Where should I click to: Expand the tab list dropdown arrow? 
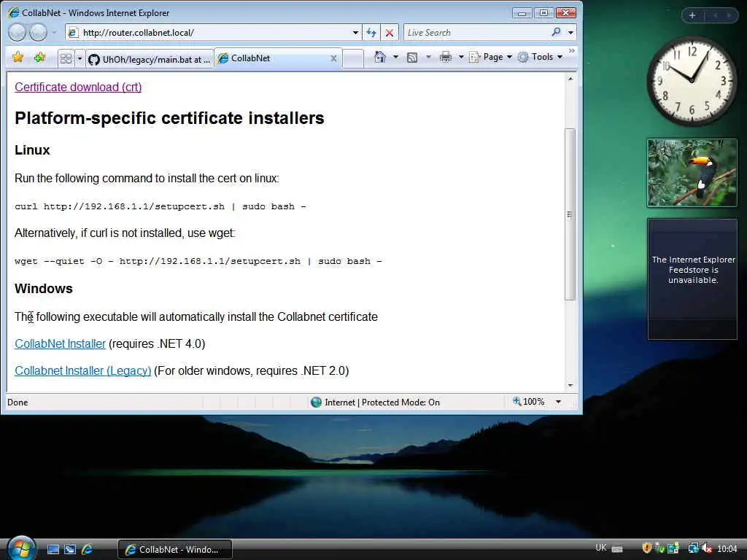[x=80, y=59]
